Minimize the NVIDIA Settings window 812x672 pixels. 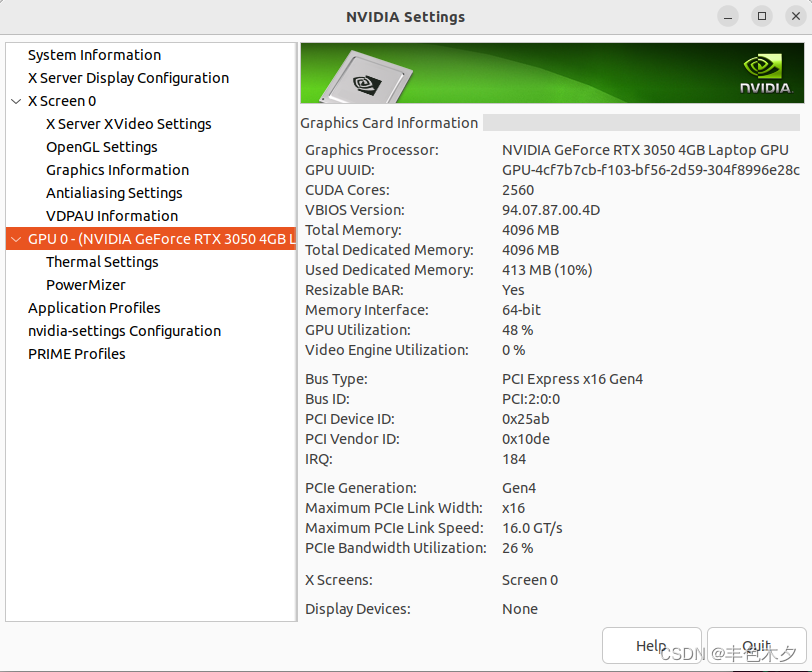tap(728, 17)
